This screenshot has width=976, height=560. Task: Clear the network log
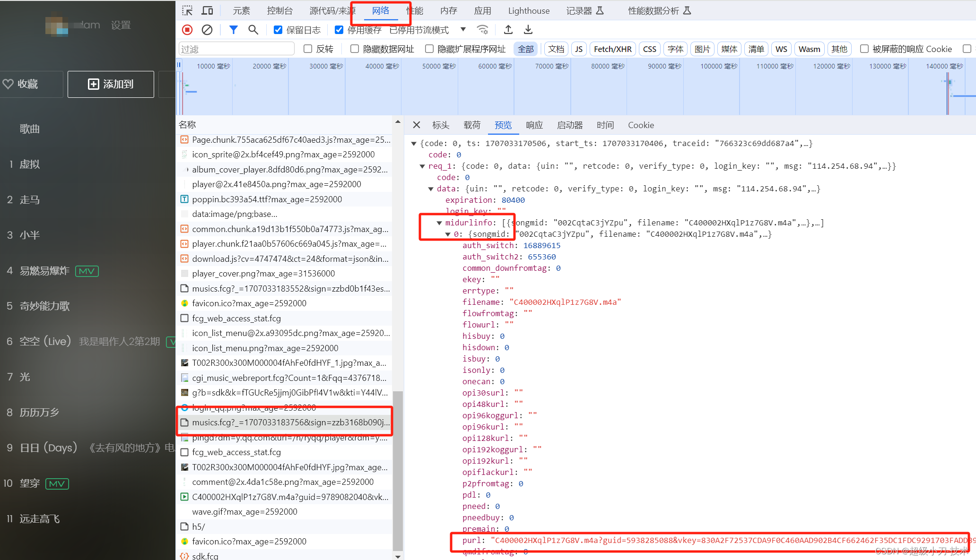[x=207, y=30]
